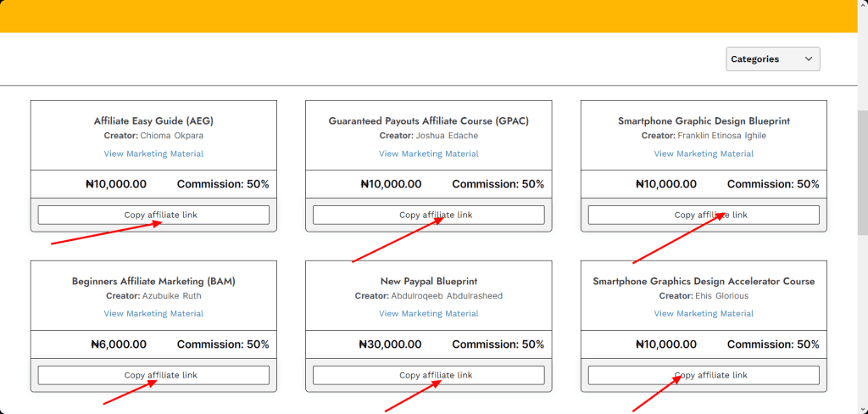Open marketing material for Smartphone Graphic Design Blueprint
Viewport: 868px width, 414px height.
(x=704, y=154)
